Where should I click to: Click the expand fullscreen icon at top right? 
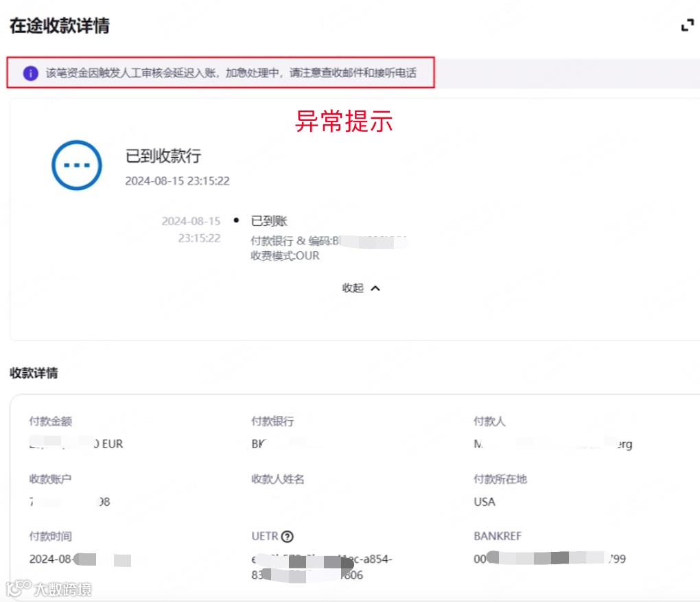(x=686, y=25)
